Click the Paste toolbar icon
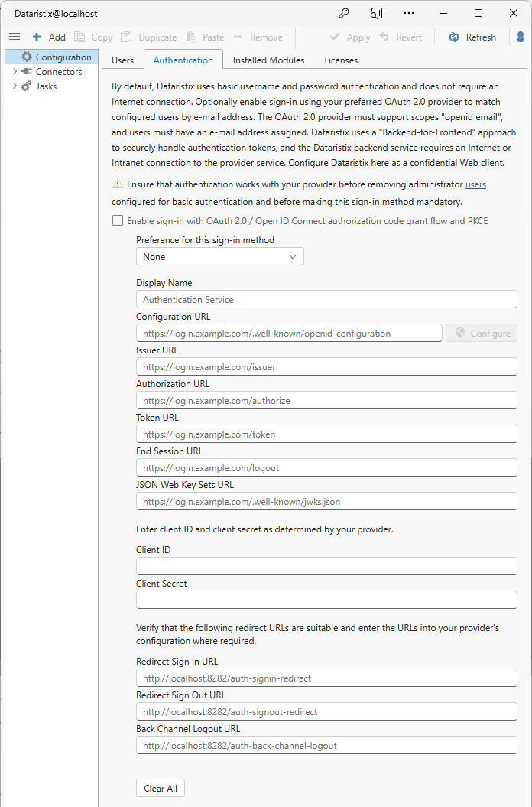 [191, 36]
